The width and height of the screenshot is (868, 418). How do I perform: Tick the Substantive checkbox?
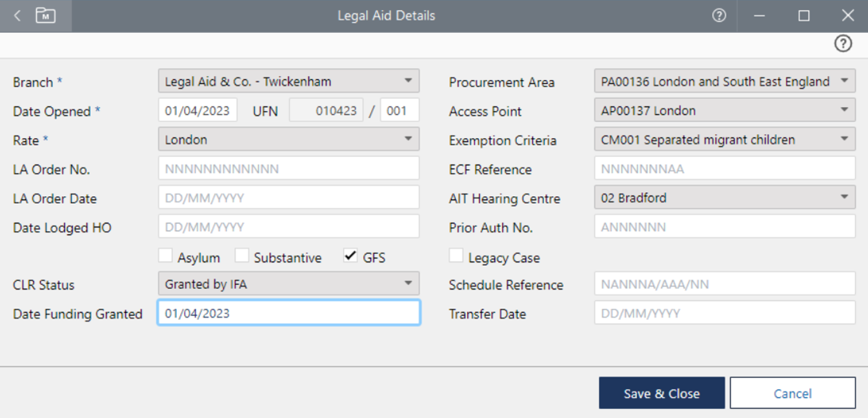coord(242,257)
